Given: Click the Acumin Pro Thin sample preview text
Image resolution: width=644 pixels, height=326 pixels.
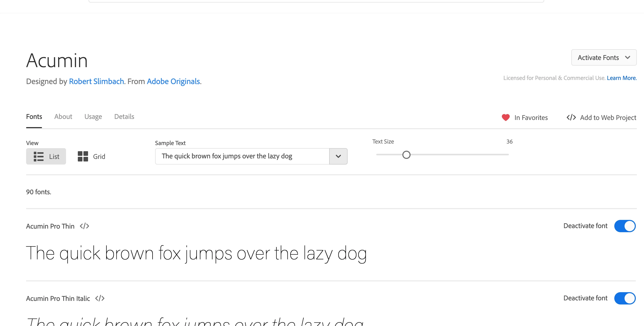Looking at the screenshot, I should [196, 253].
